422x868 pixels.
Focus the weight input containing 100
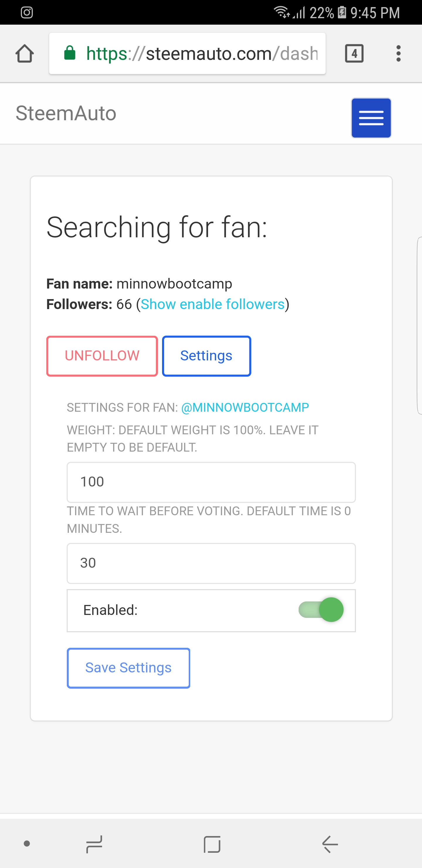(211, 482)
